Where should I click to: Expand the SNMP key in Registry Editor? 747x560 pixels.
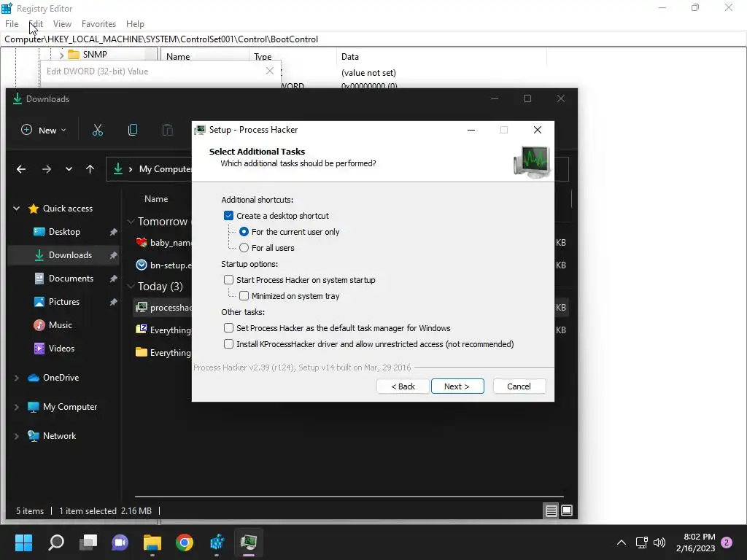[61, 55]
